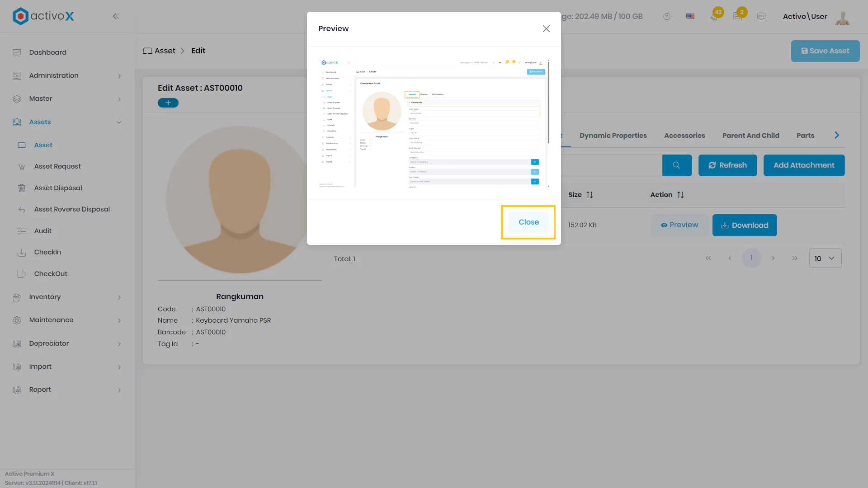Viewport: 868px width, 488px height.
Task: Click the blue plus button under title
Action: pos(168,103)
